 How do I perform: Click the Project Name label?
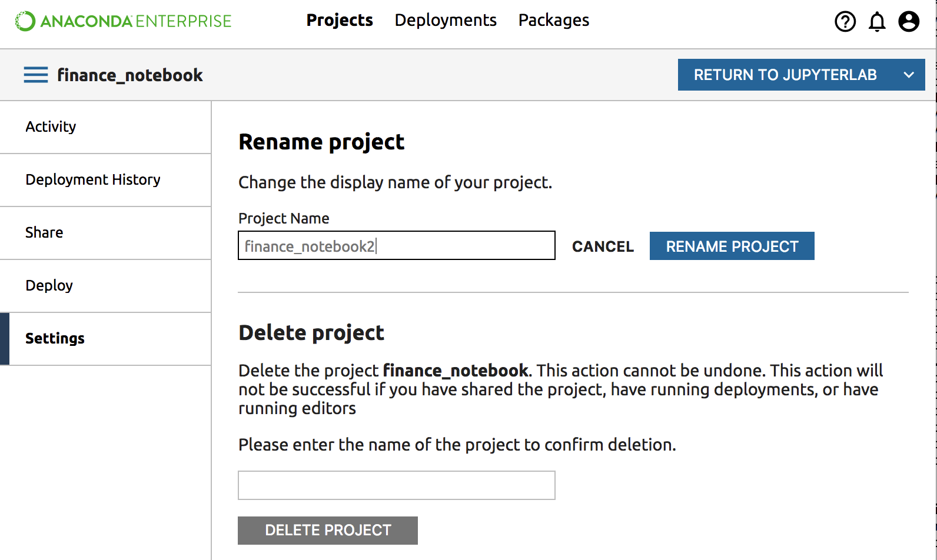coord(284,218)
